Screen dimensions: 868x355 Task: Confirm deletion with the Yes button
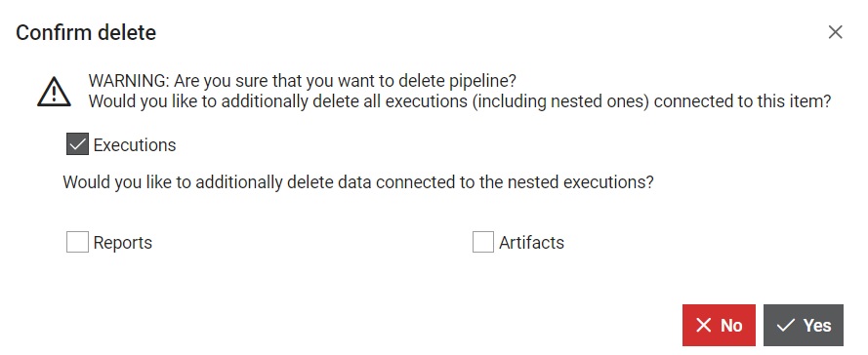click(x=804, y=325)
